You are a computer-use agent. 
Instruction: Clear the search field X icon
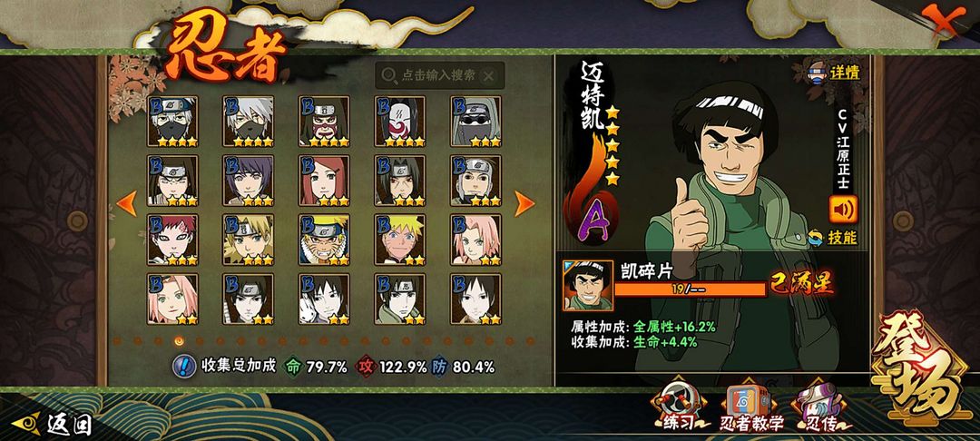tap(489, 75)
